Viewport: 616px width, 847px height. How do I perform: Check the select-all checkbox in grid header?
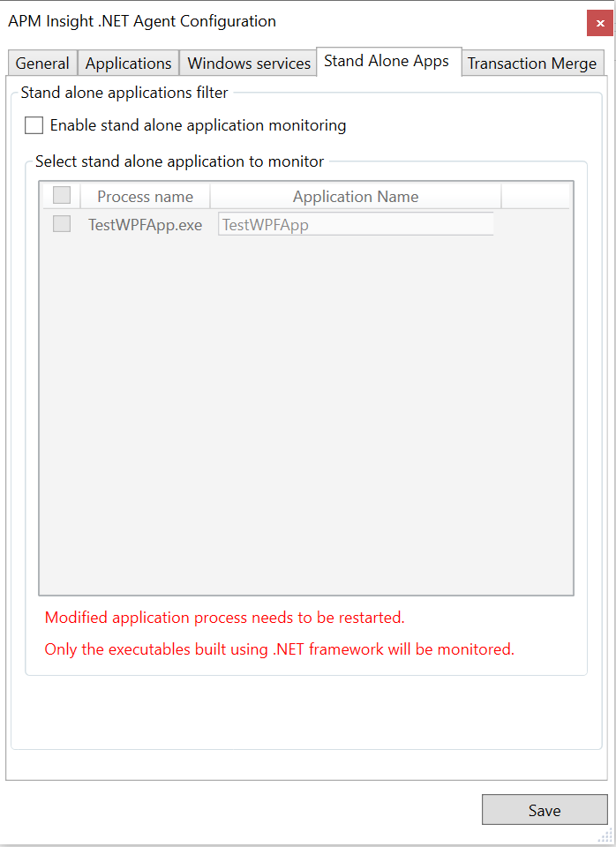click(61, 194)
